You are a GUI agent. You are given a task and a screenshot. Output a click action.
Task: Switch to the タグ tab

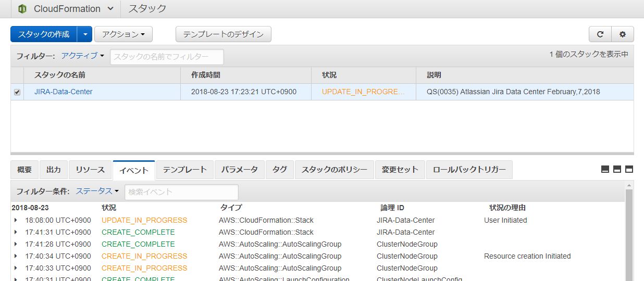[x=280, y=170]
